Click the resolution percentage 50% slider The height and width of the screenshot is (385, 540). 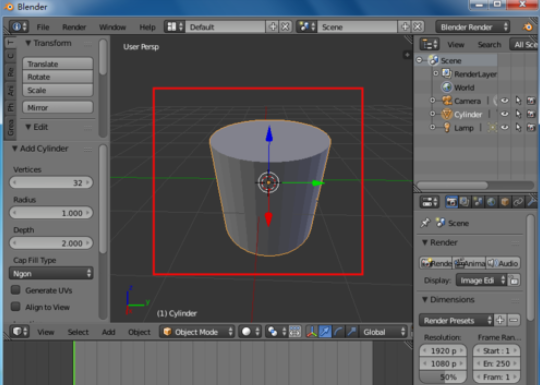click(x=443, y=377)
